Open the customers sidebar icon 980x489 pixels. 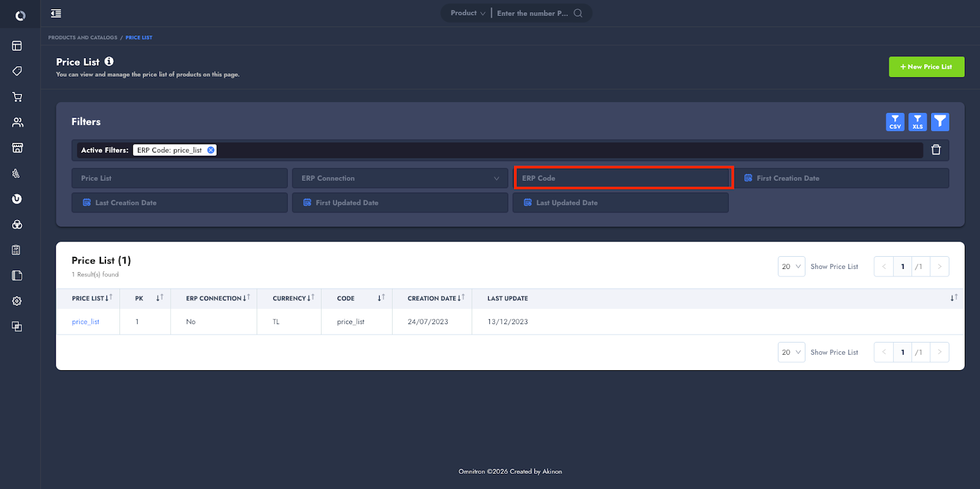tap(17, 123)
